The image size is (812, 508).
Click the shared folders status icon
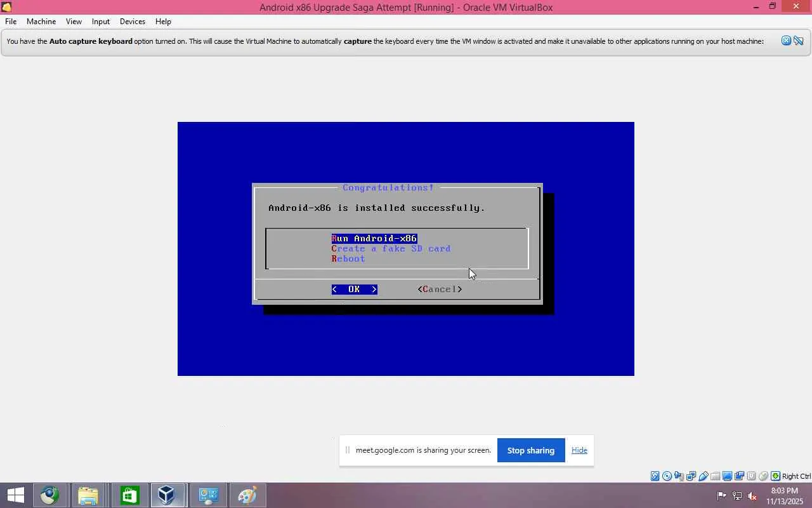tap(716, 476)
